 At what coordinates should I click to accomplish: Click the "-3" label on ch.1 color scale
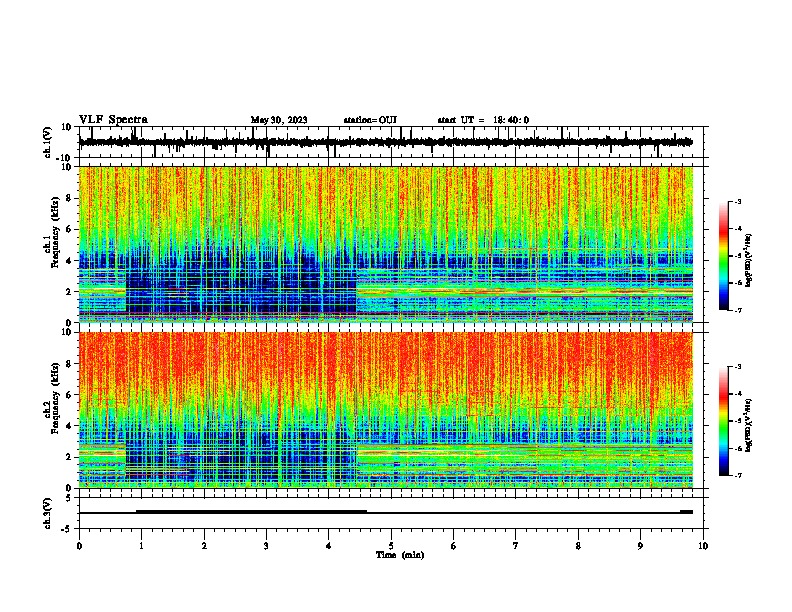click(x=738, y=201)
